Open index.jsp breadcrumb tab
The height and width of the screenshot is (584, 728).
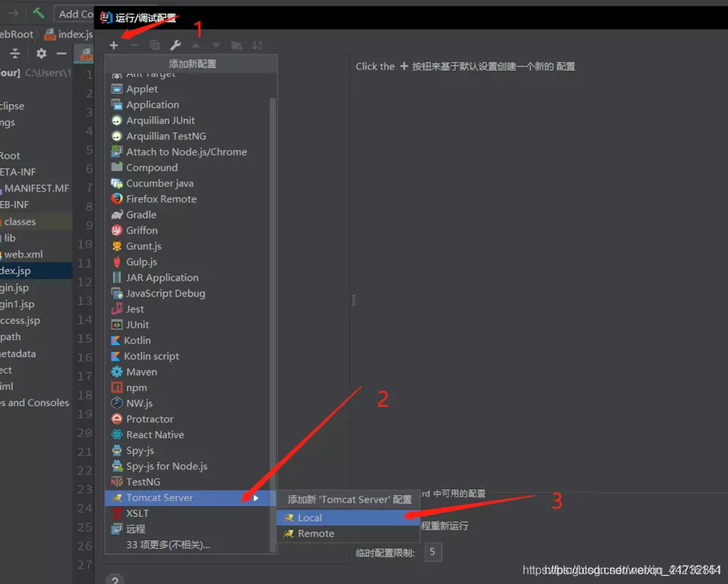coord(69,34)
